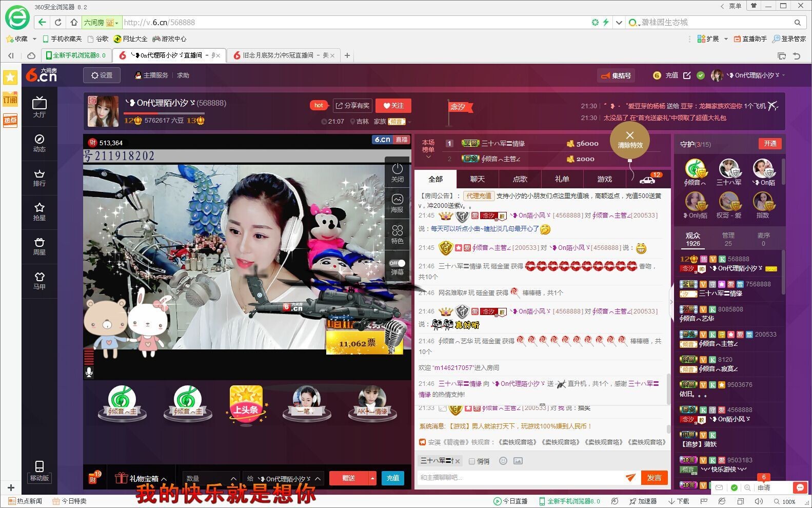The height and width of the screenshot is (508, 812).
Task: Click the microphone icon below video
Action: 89,372
